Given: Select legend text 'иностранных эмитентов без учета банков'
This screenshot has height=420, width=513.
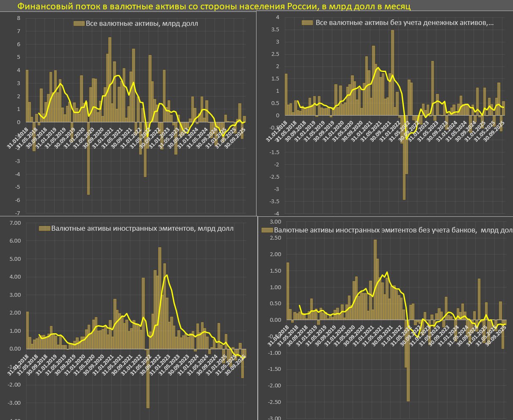Looking at the screenshot, I should click(x=392, y=230).
